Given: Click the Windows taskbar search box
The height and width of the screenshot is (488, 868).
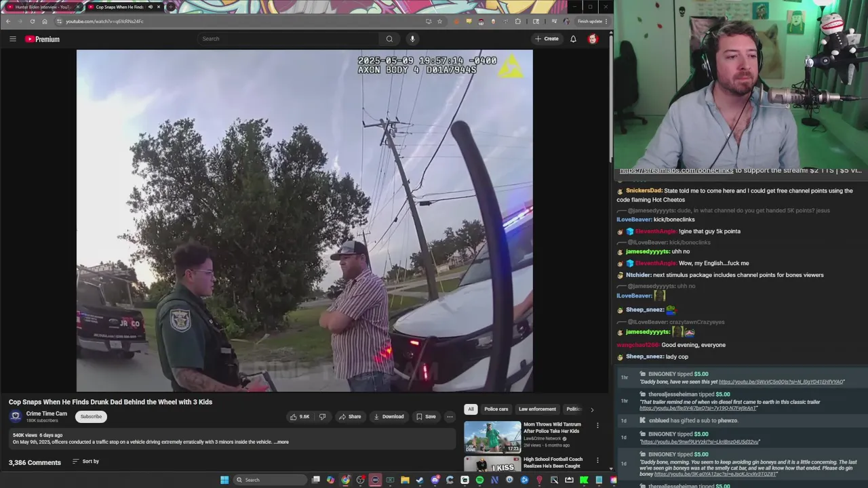Looking at the screenshot, I should click(x=270, y=480).
